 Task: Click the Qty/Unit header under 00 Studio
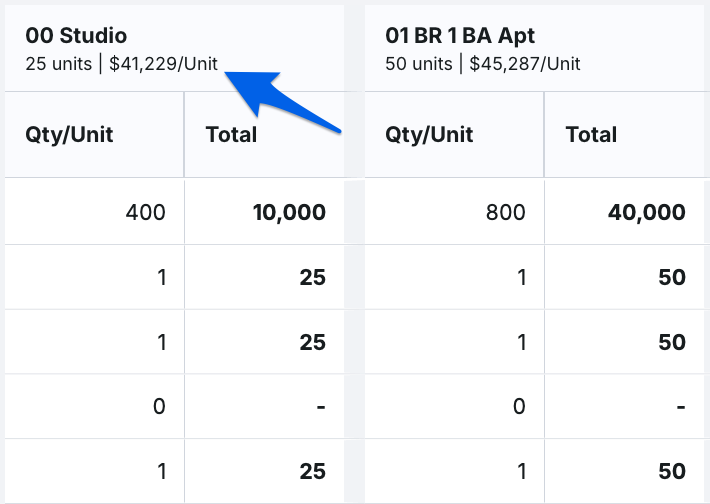coord(94,134)
